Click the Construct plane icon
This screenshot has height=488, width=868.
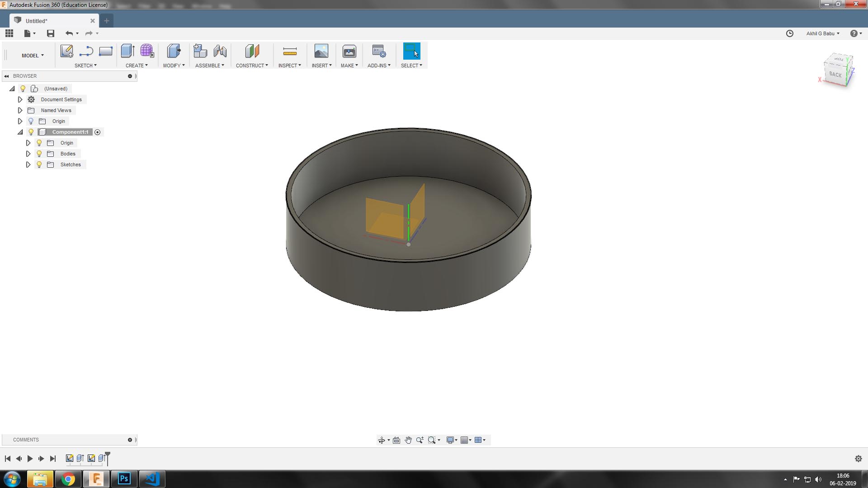pyautogui.click(x=252, y=51)
